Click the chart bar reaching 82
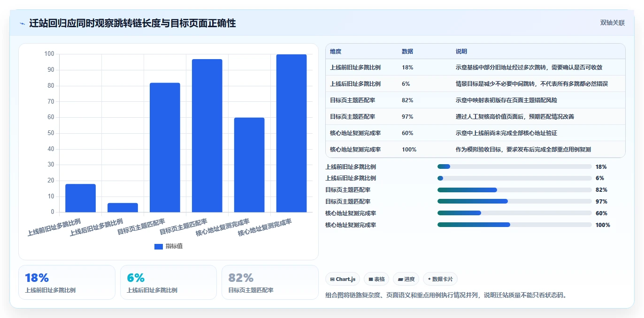 (165, 147)
